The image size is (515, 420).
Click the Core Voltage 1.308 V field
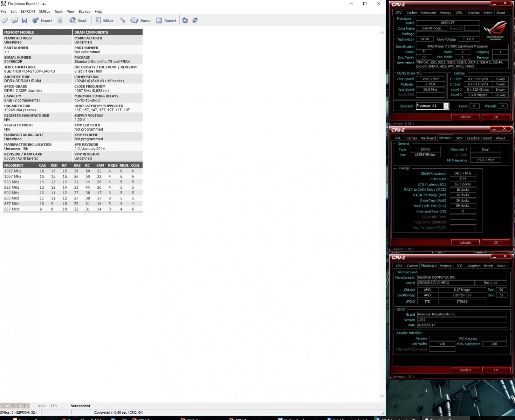tap(468, 39)
